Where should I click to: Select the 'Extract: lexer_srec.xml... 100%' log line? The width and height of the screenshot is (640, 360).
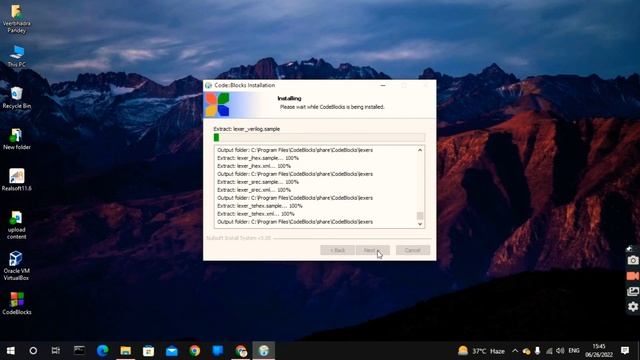(254, 190)
